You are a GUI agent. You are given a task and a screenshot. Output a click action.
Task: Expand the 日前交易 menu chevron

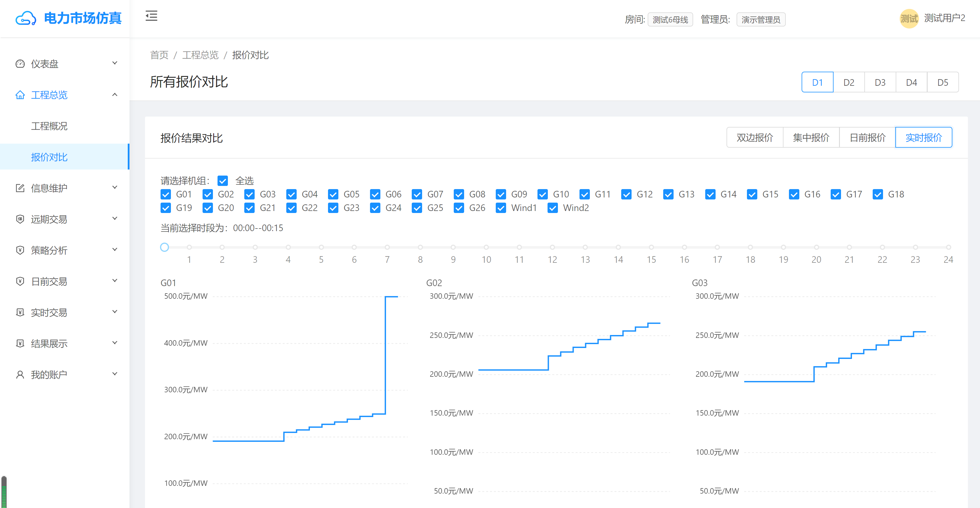click(x=115, y=281)
